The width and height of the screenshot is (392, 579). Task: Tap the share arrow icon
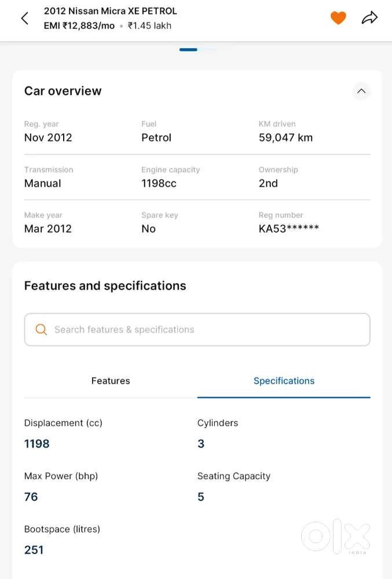pos(369,18)
